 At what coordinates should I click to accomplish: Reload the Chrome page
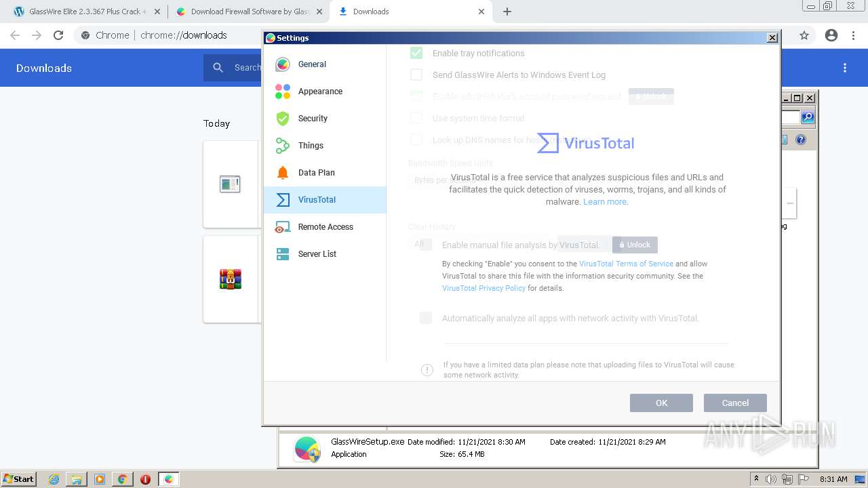[58, 35]
